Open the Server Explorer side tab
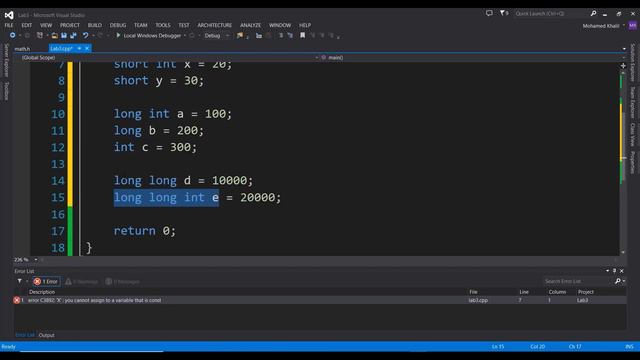 (7, 60)
